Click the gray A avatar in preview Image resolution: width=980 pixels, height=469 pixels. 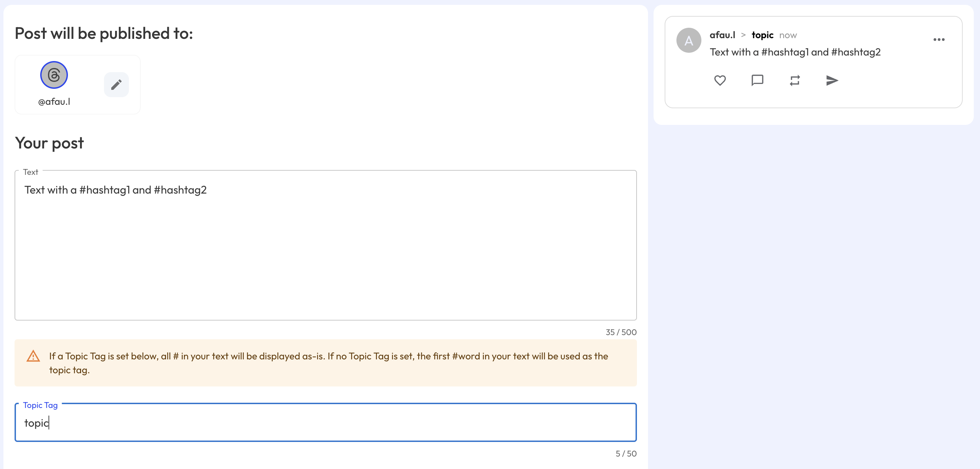(x=689, y=40)
